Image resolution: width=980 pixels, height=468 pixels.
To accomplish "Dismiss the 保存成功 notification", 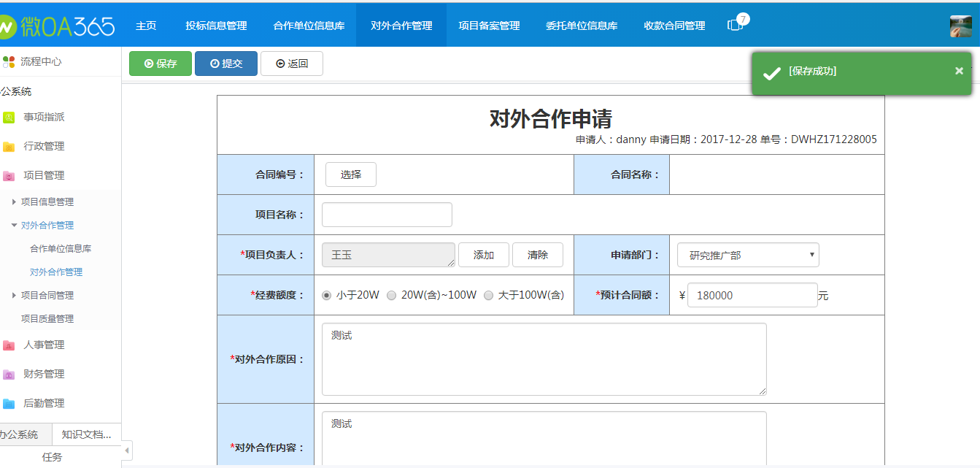I will point(959,71).
